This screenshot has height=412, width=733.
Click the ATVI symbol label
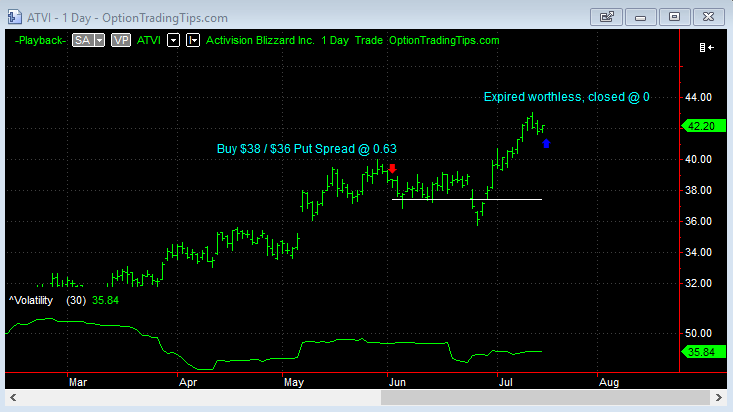[x=149, y=41]
